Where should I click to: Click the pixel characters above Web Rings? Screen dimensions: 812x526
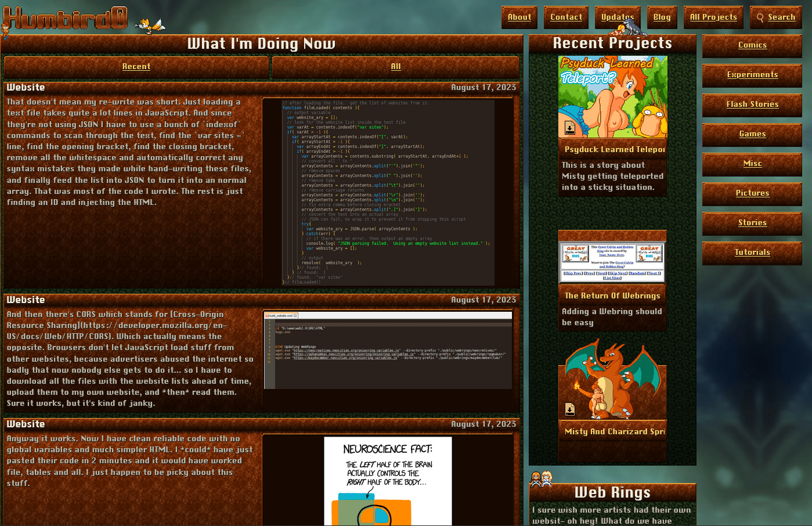point(540,478)
